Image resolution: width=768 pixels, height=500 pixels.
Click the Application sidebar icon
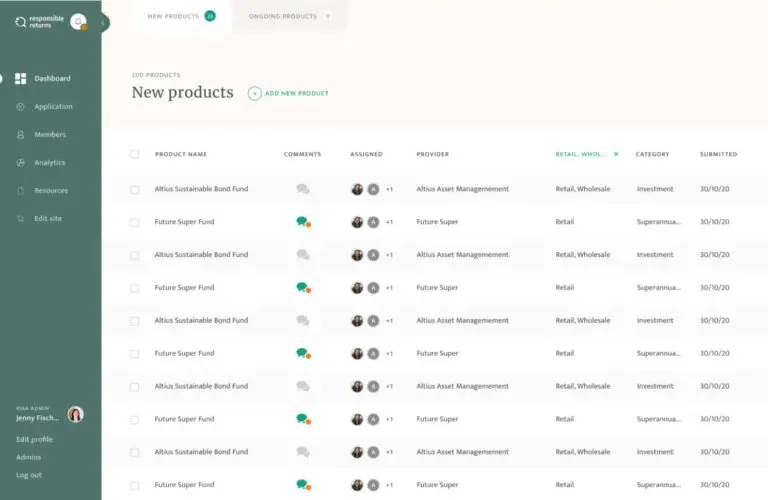pyautogui.click(x=21, y=106)
